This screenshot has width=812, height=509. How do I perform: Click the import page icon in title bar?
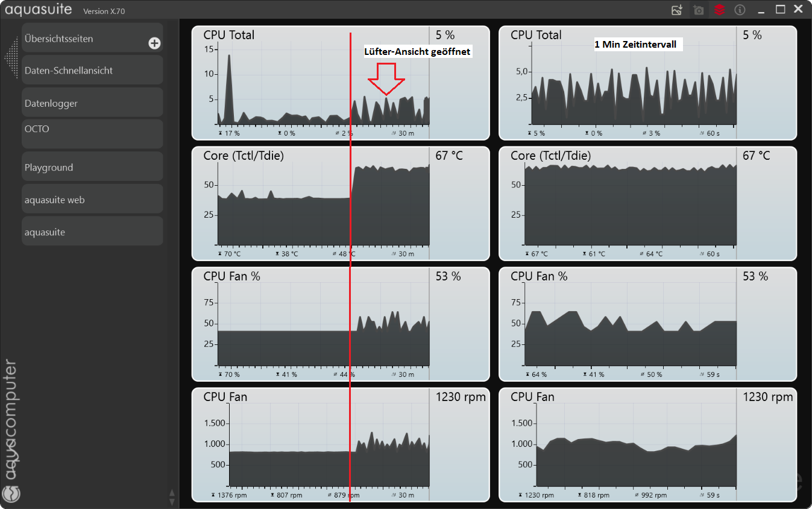click(677, 10)
